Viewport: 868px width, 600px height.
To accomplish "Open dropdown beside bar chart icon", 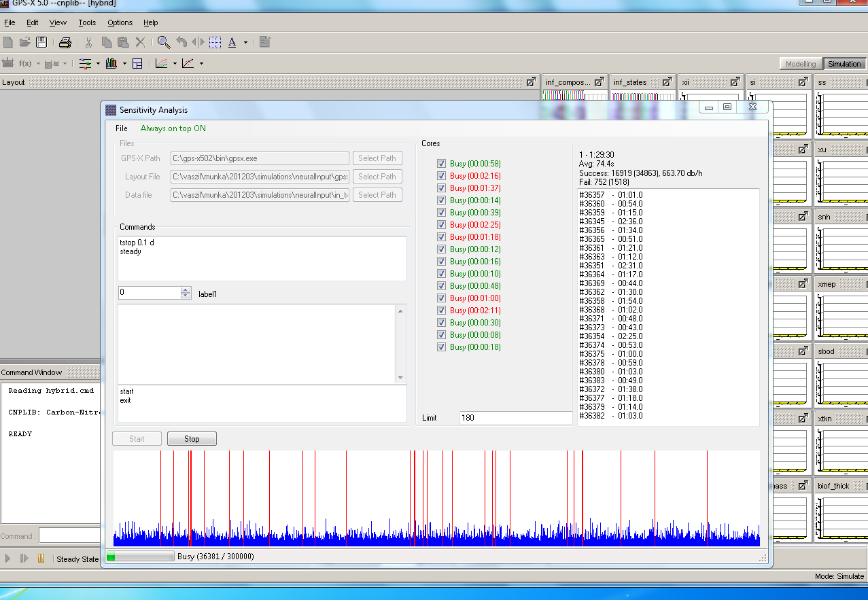I will [x=124, y=64].
